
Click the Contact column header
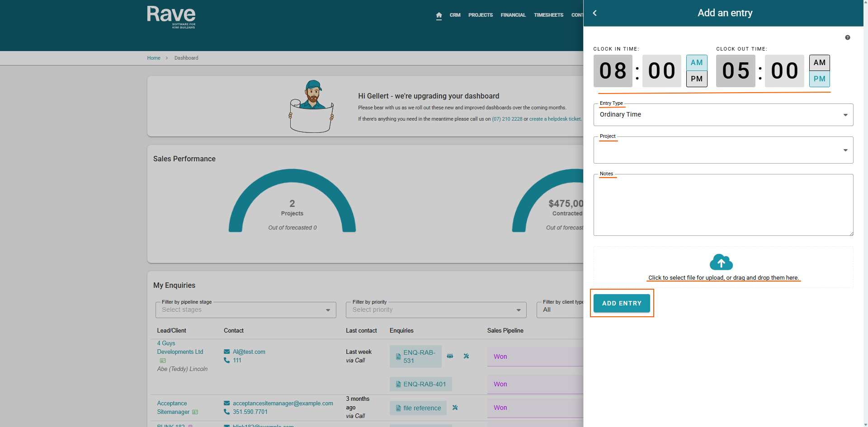(x=234, y=331)
